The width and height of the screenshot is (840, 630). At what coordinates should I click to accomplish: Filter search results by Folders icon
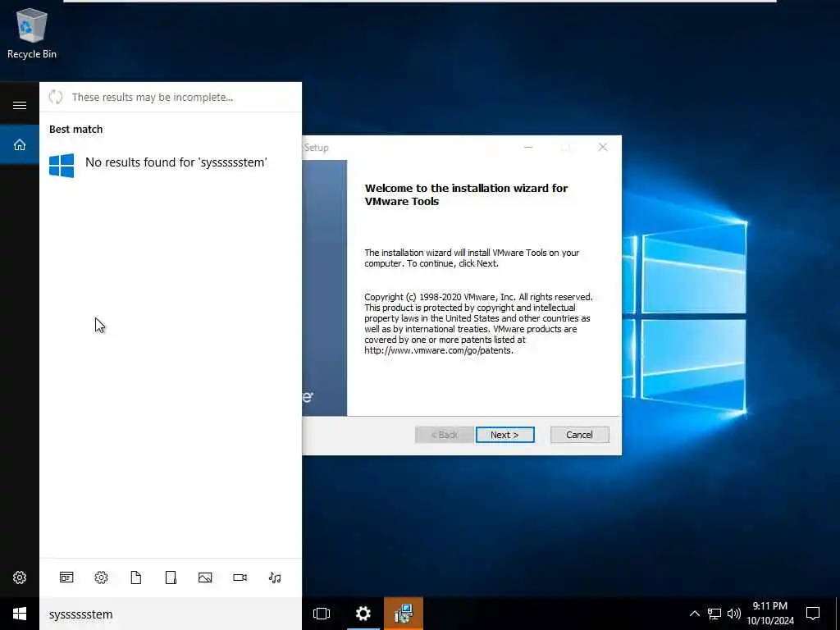171,577
